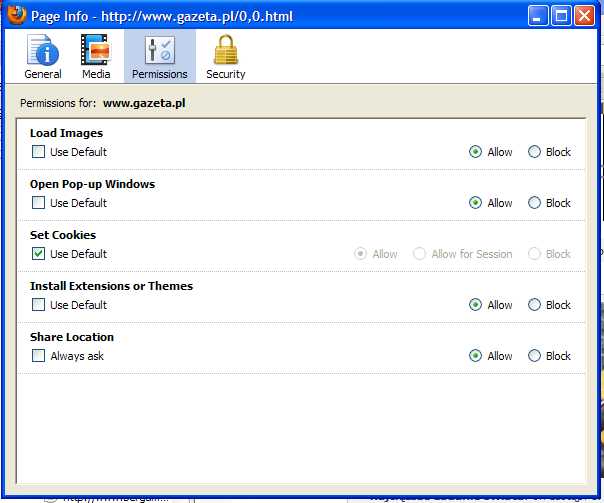Click the Permissions for: label
604x503 pixels.
58,103
